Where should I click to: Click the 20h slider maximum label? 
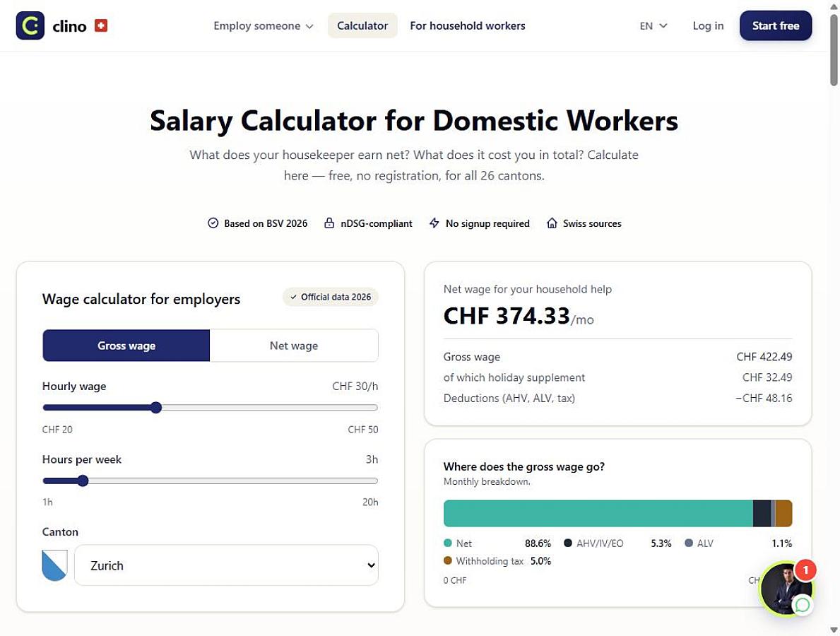(x=370, y=502)
